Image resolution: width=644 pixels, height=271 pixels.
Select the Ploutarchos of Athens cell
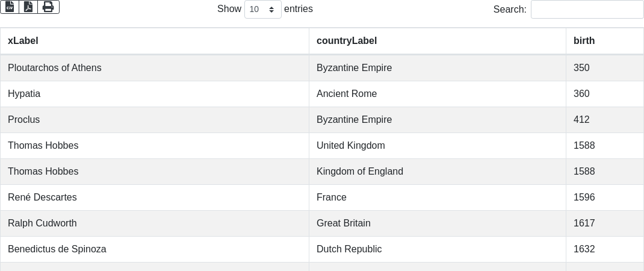pos(55,68)
